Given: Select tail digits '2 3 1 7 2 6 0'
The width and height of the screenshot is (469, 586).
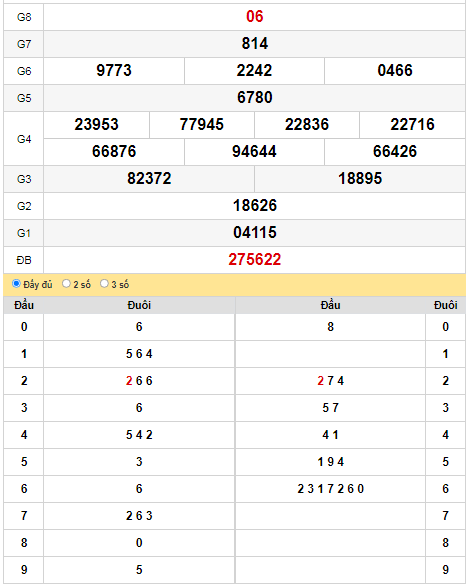Looking at the screenshot, I should click(x=330, y=489).
